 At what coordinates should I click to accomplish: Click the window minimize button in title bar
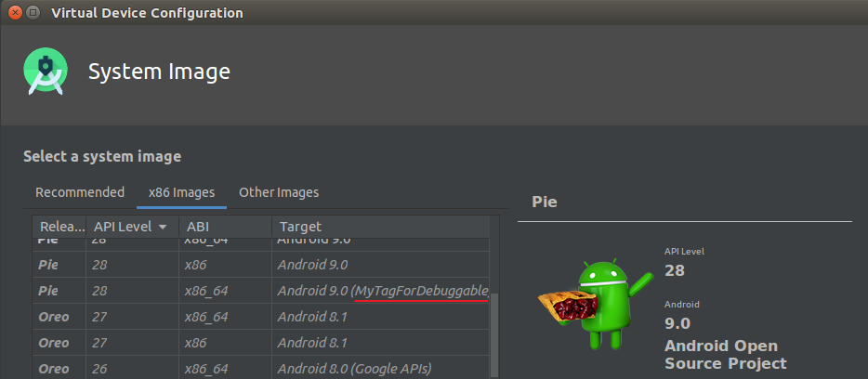[33, 12]
